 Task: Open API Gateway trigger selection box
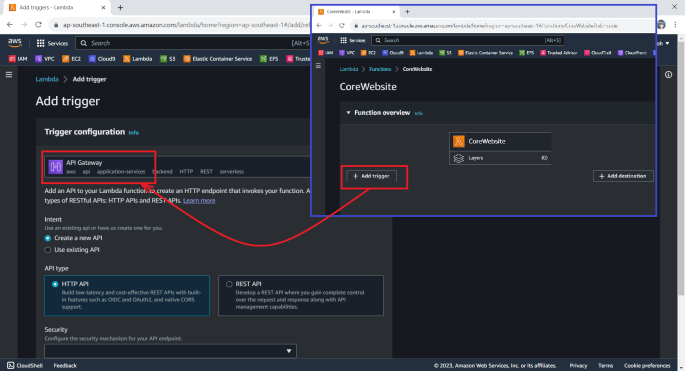177,166
